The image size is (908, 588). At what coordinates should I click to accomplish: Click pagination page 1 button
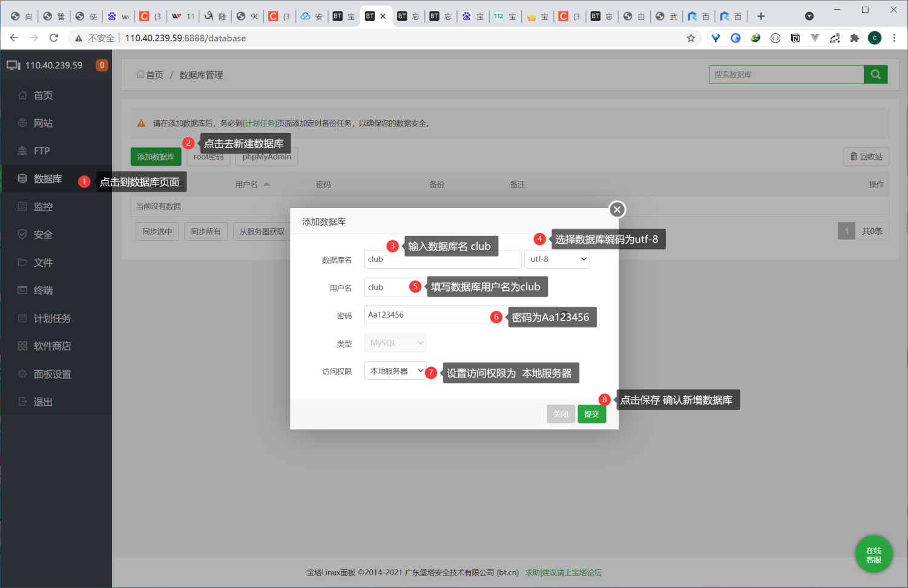coord(846,231)
